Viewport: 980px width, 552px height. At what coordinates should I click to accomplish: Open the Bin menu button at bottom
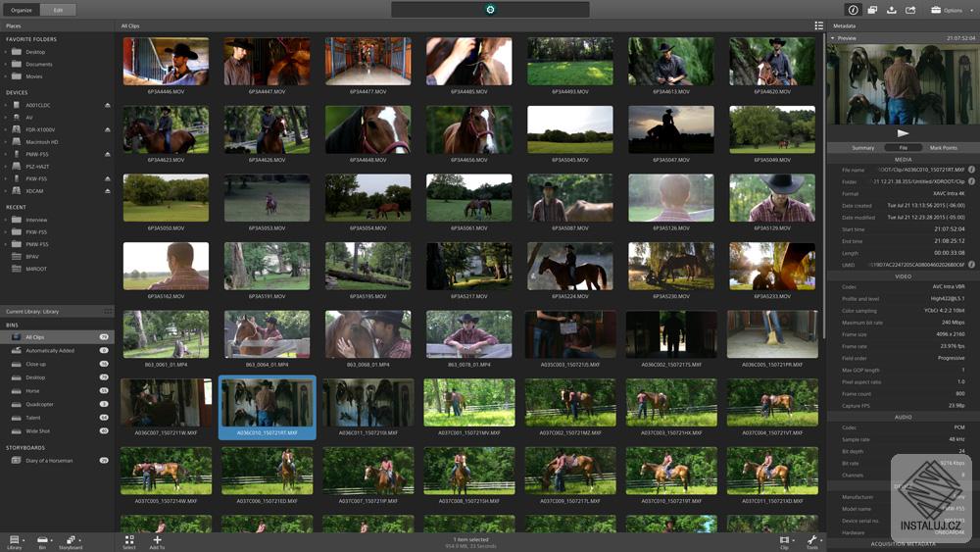coord(42,542)
